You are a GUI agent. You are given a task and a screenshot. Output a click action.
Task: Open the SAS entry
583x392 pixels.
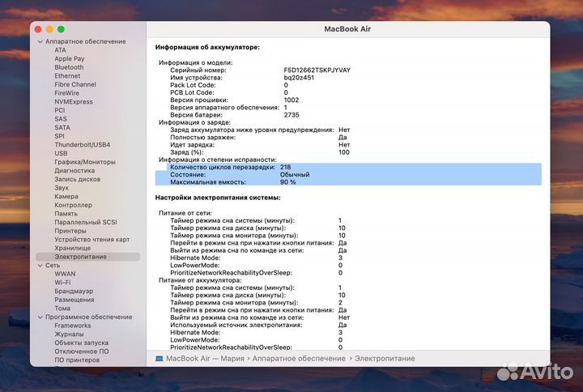tap(61, 119)
